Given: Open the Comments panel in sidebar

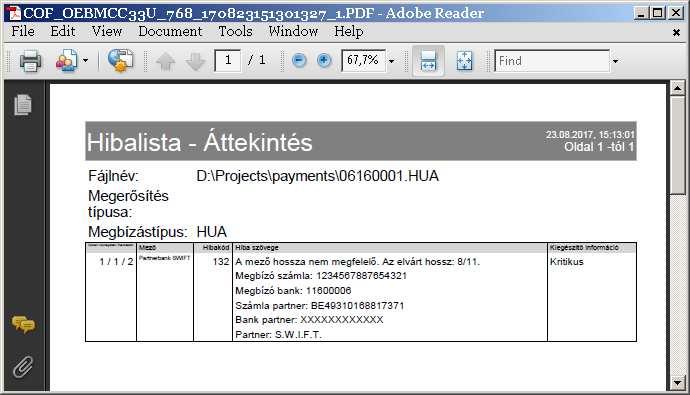Looking at the screenshot, I should coord(23,325).
